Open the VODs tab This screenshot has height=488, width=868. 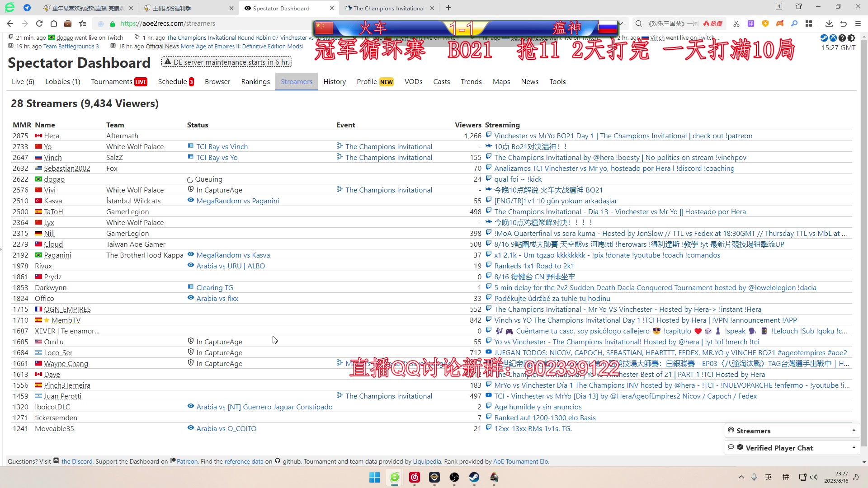pyautogui.click(x=414, y=82)
